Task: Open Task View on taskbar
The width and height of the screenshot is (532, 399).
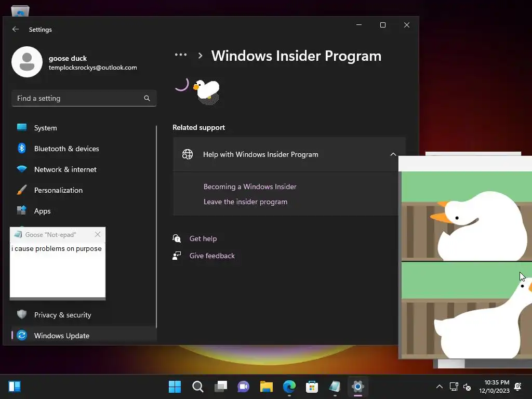Action: point(220,387)
